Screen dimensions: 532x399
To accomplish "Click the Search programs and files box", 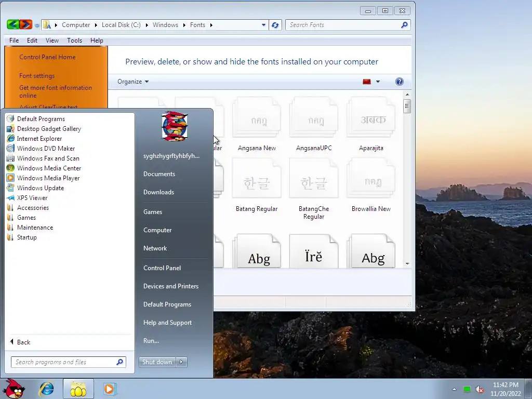I will click(x=68, y=362).
